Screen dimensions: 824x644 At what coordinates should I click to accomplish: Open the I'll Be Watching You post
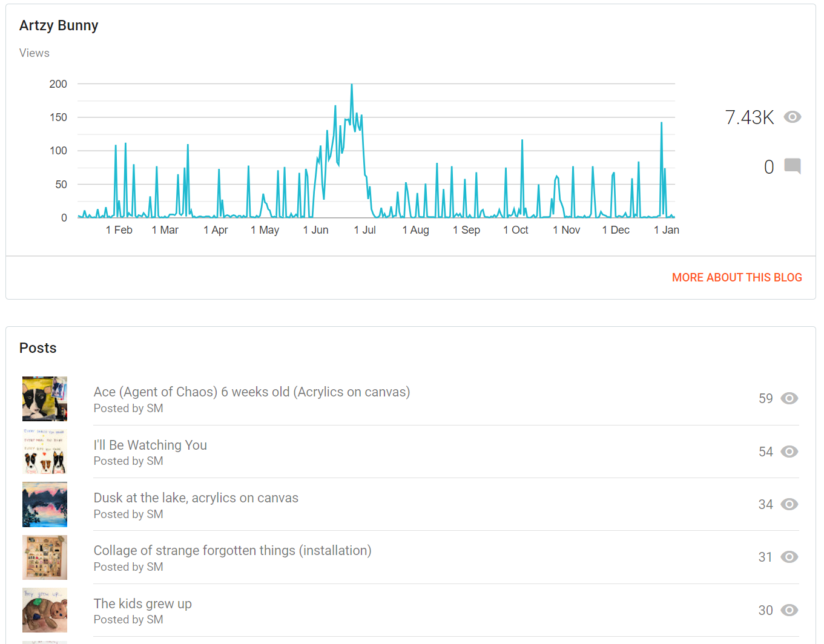point(150,445)
